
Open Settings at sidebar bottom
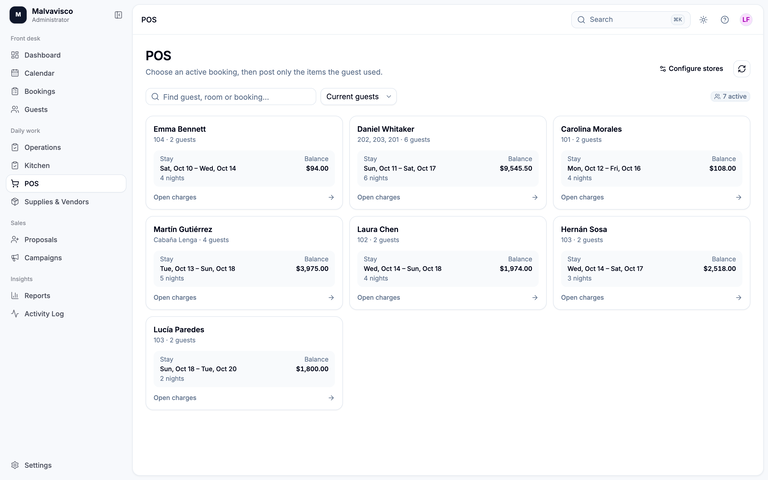point(66,465)
